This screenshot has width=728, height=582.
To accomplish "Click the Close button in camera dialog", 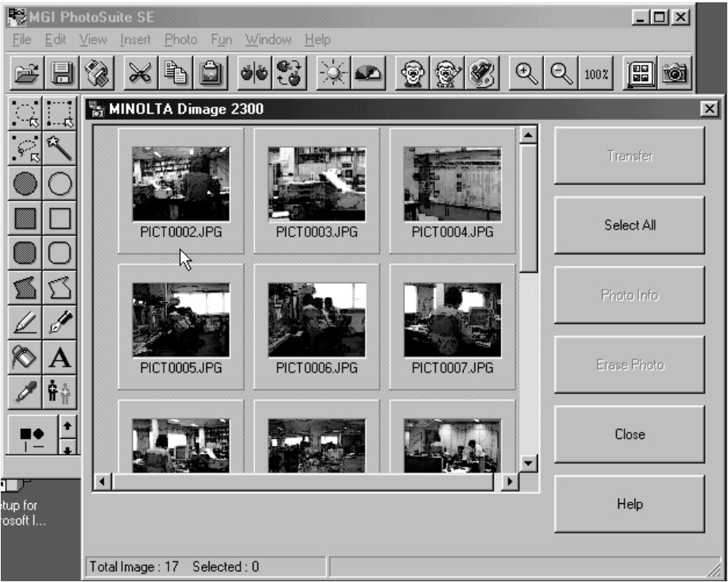I will pos(630,434).
